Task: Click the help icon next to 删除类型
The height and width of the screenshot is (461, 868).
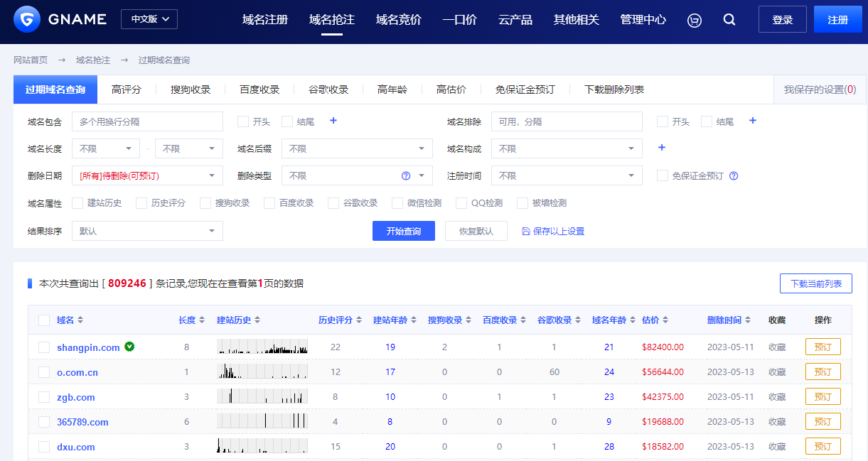Action: [x=405, y=175]
